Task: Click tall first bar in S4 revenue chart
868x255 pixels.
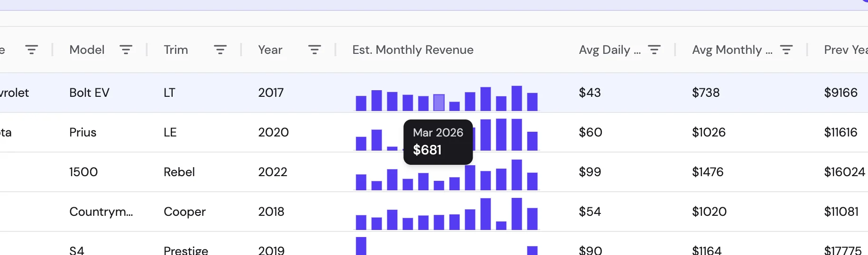Action: pos(361,246)
